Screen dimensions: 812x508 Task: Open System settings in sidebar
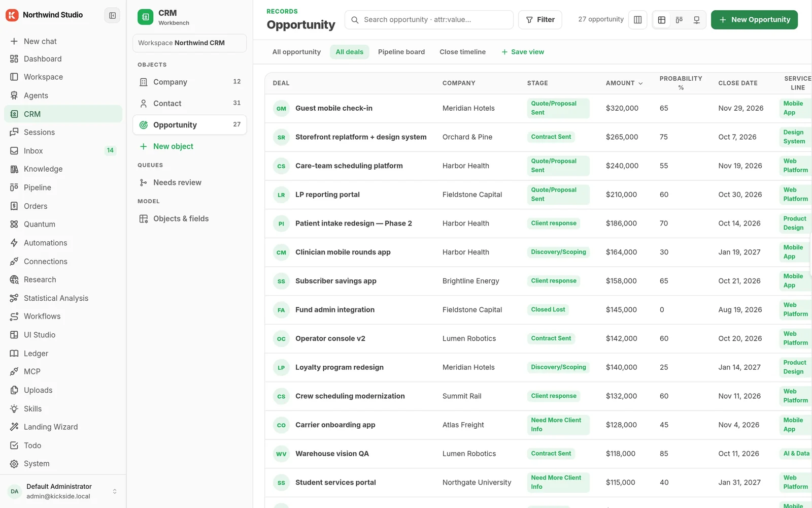63,464
